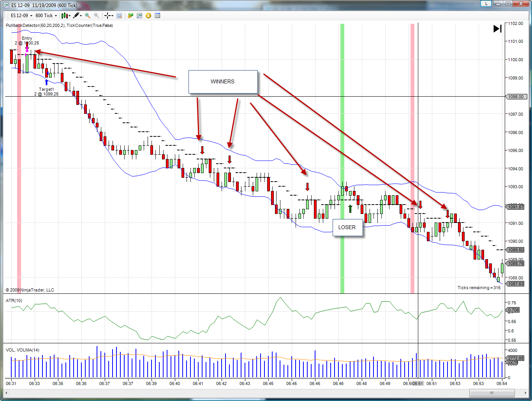Click the chart window icon in title bar

pyautogui.click(x=6, y=5)
